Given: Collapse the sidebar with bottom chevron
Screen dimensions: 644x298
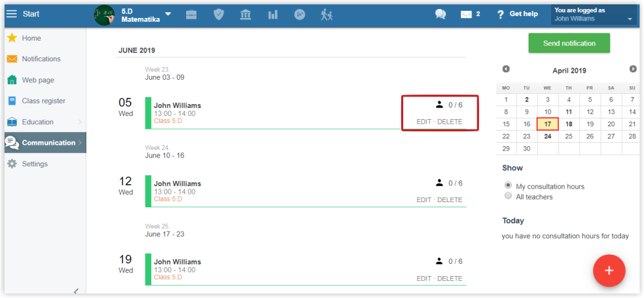Looking at the screenshot, I should (77, 291).
